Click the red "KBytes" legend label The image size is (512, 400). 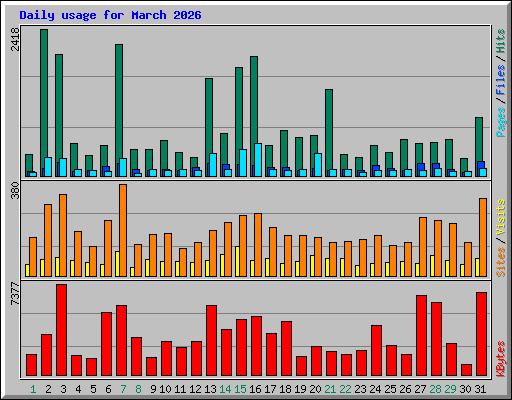[501, 359]
